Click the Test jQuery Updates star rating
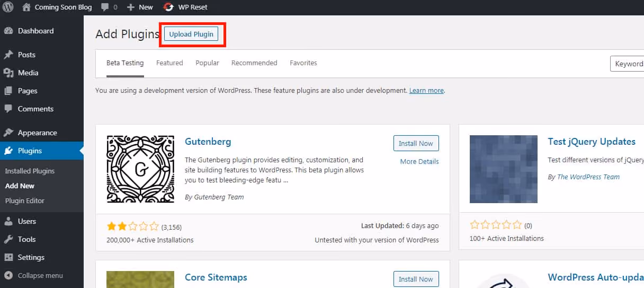 (496, 225)
